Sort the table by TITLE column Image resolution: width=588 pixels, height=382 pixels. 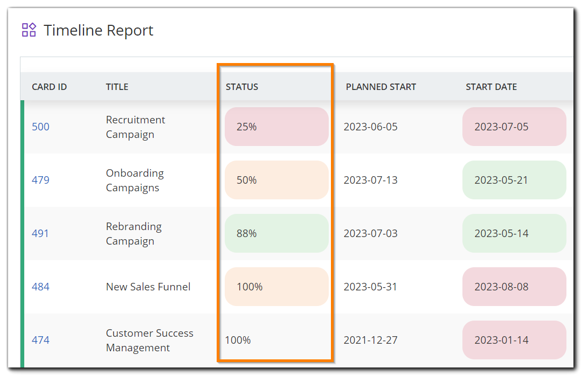pos(117,86)
